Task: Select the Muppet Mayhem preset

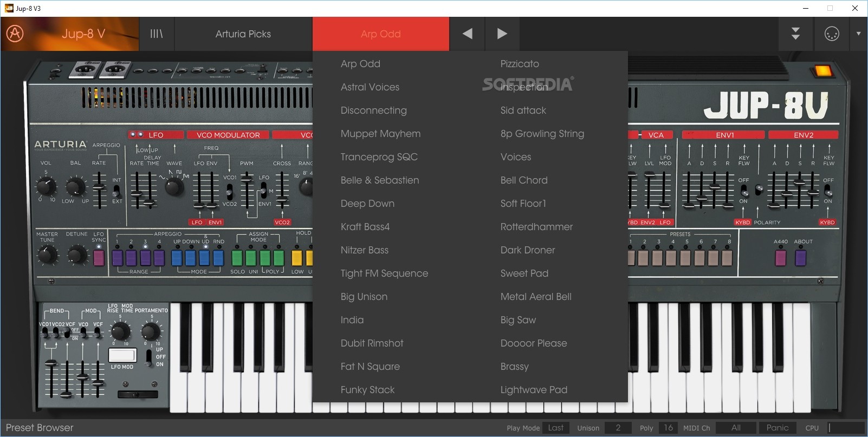Action: (380, 133)
